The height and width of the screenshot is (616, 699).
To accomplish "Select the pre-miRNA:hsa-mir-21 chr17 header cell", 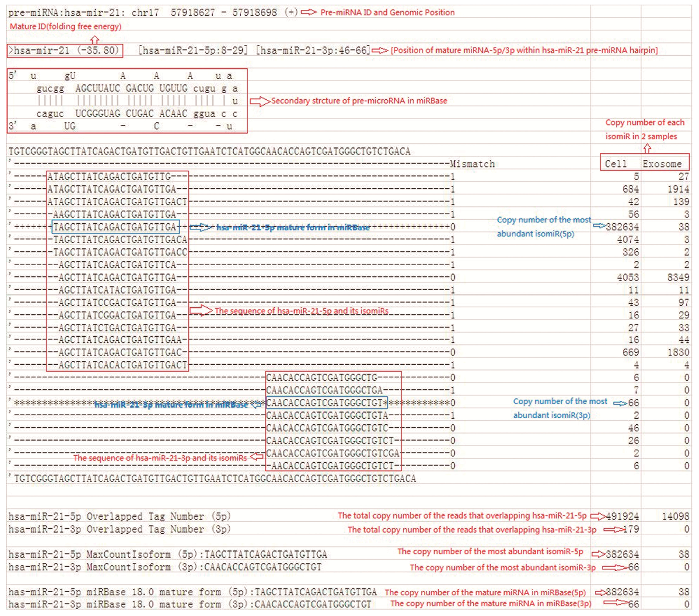I will coord(153,13).
